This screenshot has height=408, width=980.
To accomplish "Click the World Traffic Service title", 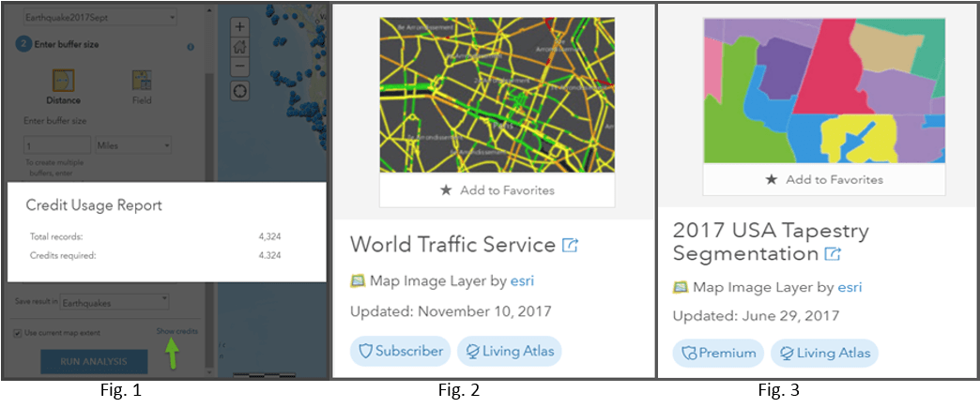I will click(x=452, y=244).
